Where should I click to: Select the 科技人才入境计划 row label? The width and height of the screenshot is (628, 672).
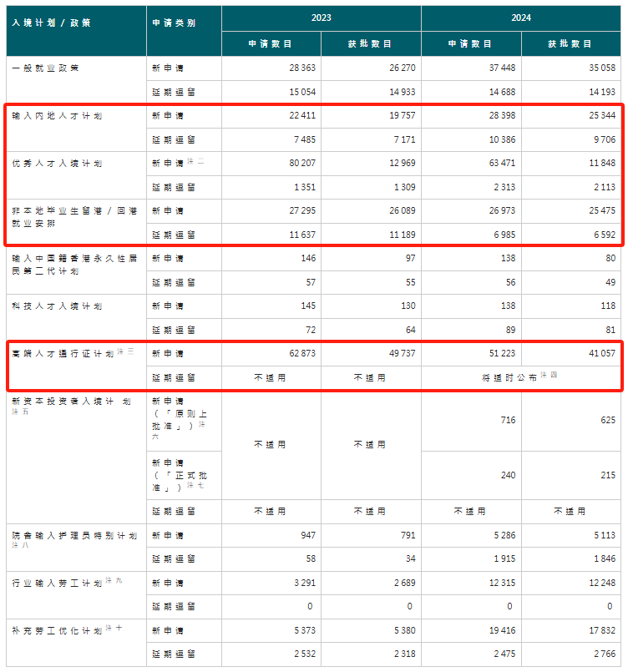pos(57,306)
